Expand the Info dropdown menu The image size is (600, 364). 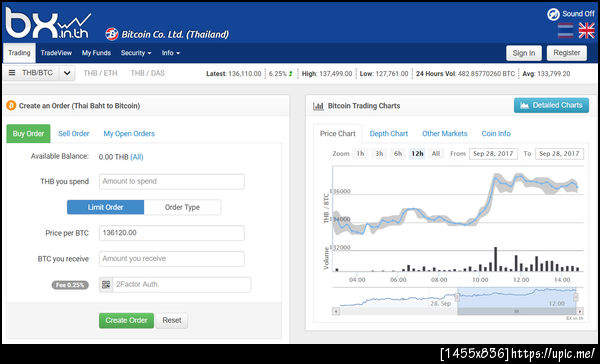pos(170,53)
